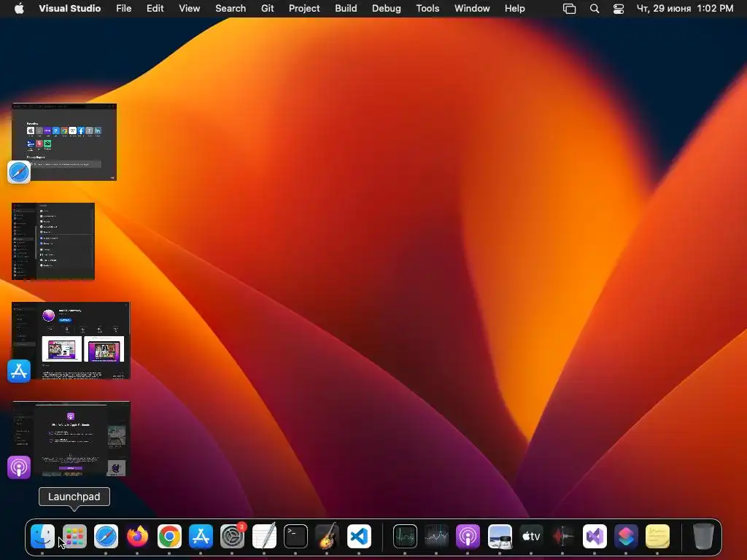Open Spotlight search in menu bar
The image size is (747, 560).
(595, 9)
